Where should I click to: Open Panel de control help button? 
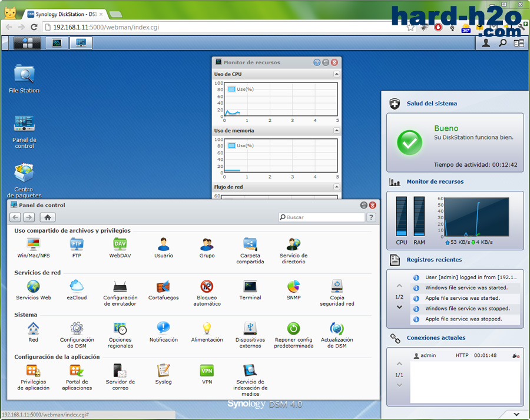371,217
